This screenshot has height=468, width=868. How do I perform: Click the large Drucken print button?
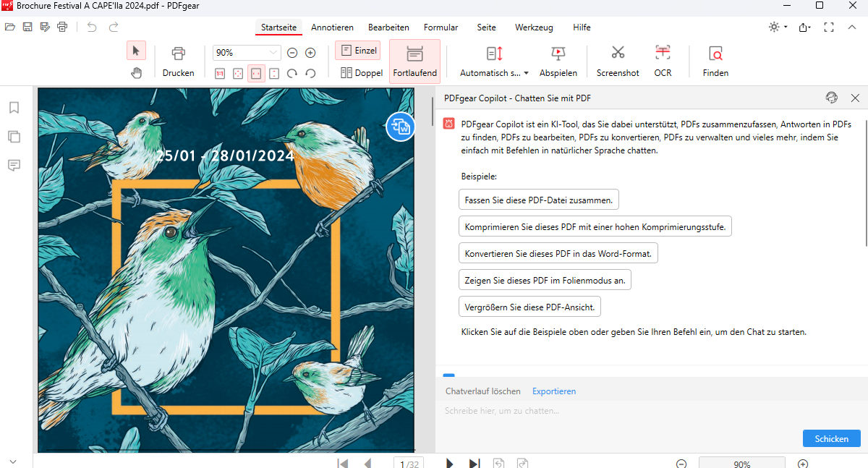pos(178,61)
